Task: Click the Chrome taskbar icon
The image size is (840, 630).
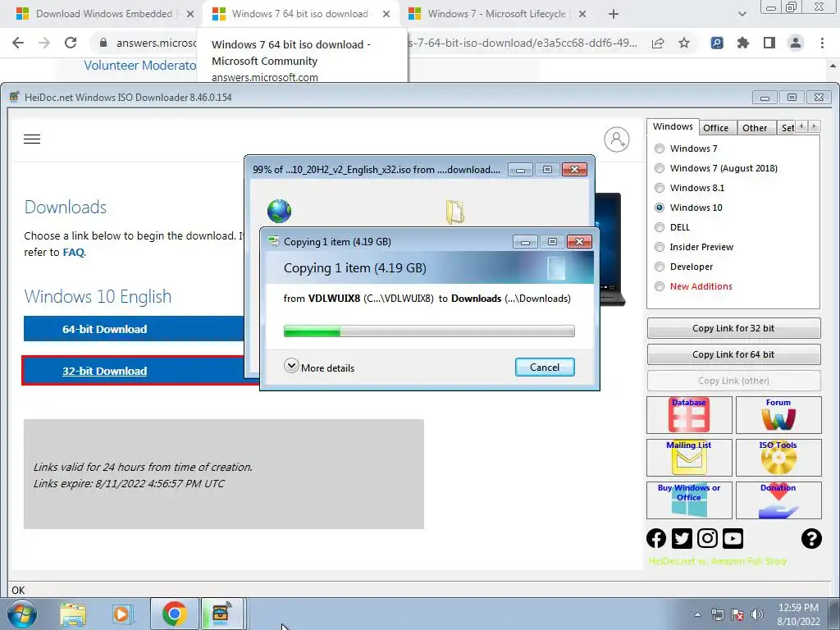Action: click(x=174, y=614)
